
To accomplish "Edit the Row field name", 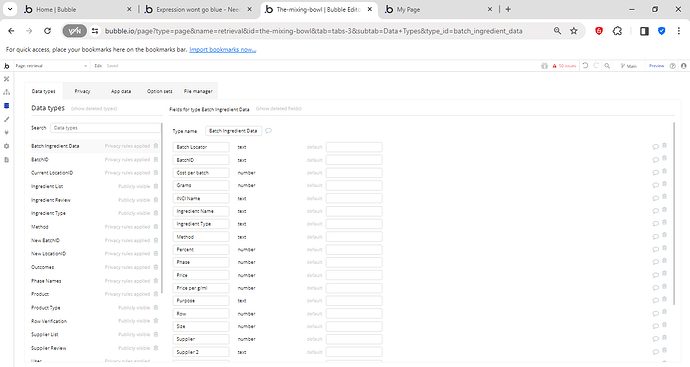I will pyautogui.click(x=201, y=314).
